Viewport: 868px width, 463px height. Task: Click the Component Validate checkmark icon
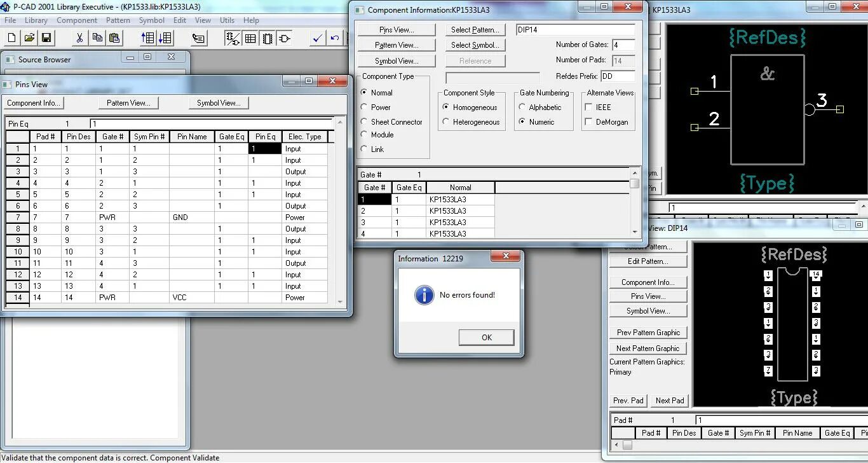tap(317, 38)
